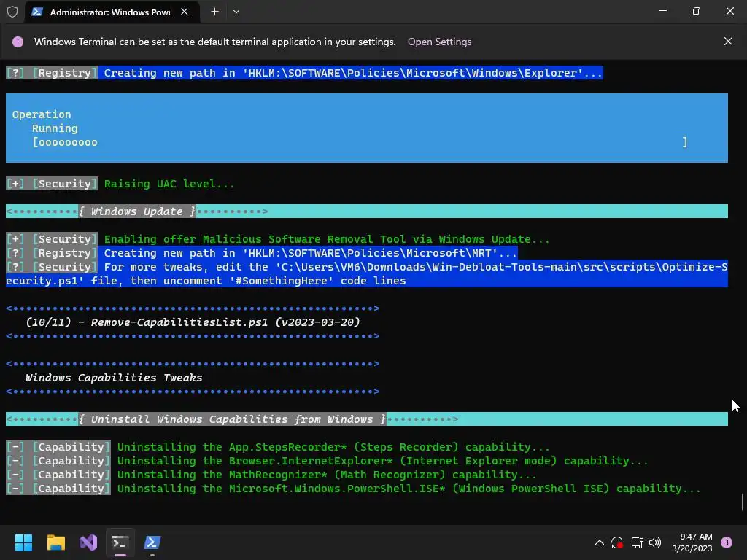Screen dimensions: 747x560
Task: Click the 'Running' status text
Action: tap(55, 128)
